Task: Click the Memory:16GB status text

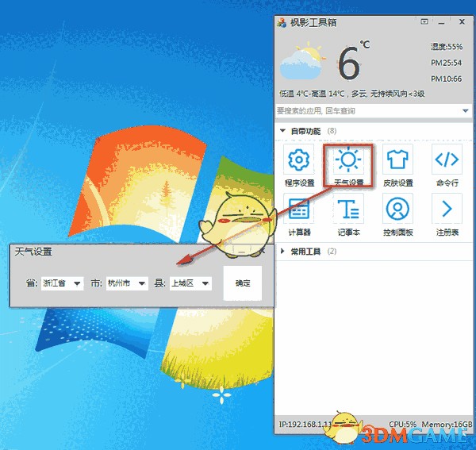Action: (x=447, y=424)
